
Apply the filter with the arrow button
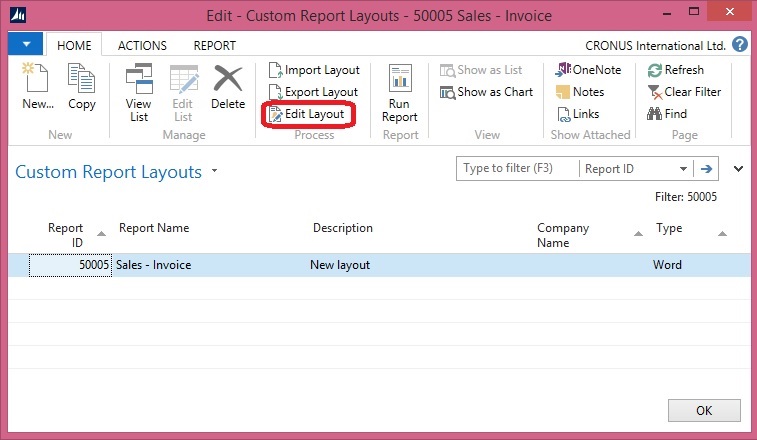coord(706,169)
